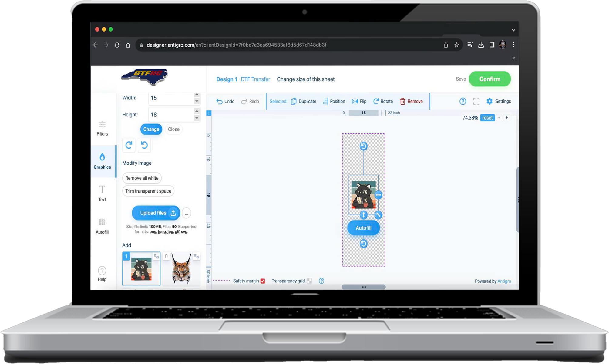Viewport: 609px width, 364px height.
Task: Click the Remove tool icon
Action: coord(402,100)
